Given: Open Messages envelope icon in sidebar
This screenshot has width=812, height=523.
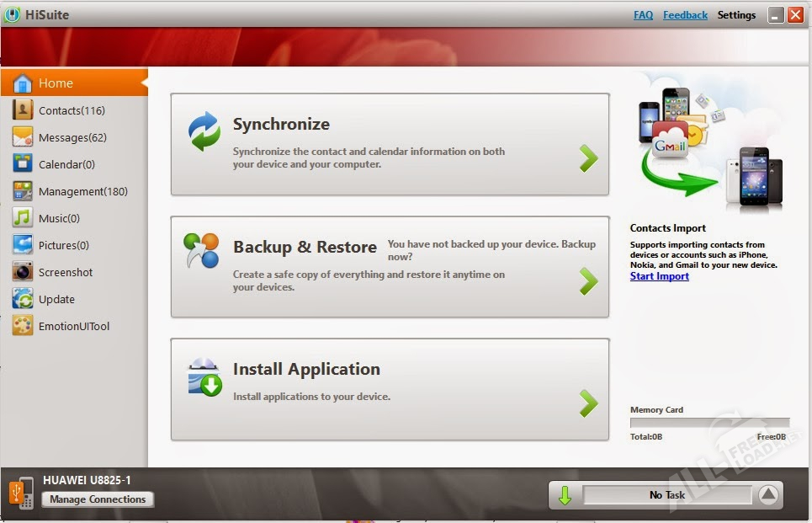Looking at the screenshot, I should pyautogui.click(x=23, y=137).
